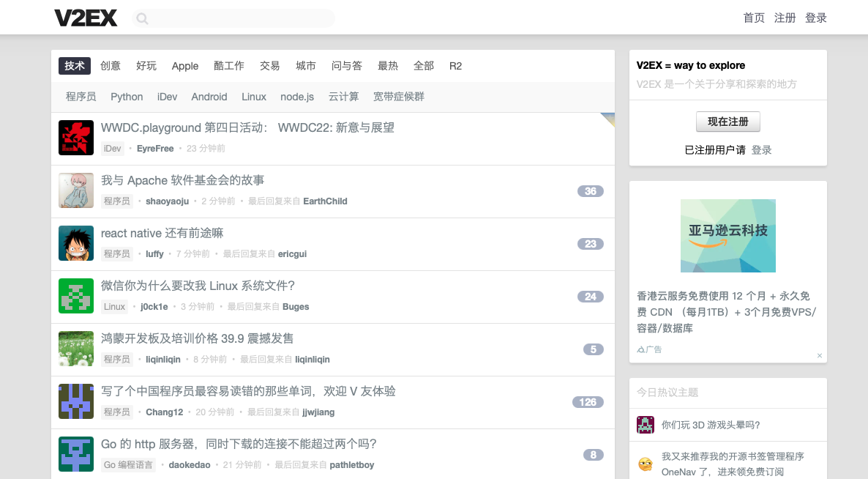Open last replier EarthChild's profile
868x479 pixels.
[x=325, y=201]
